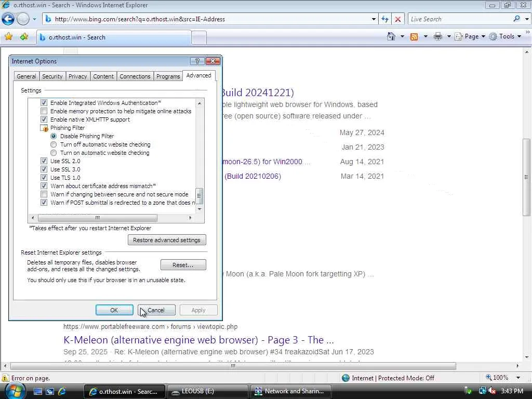Select Turn off automatic website checking
Screen dimensions: 532x399
pos(54,144)
